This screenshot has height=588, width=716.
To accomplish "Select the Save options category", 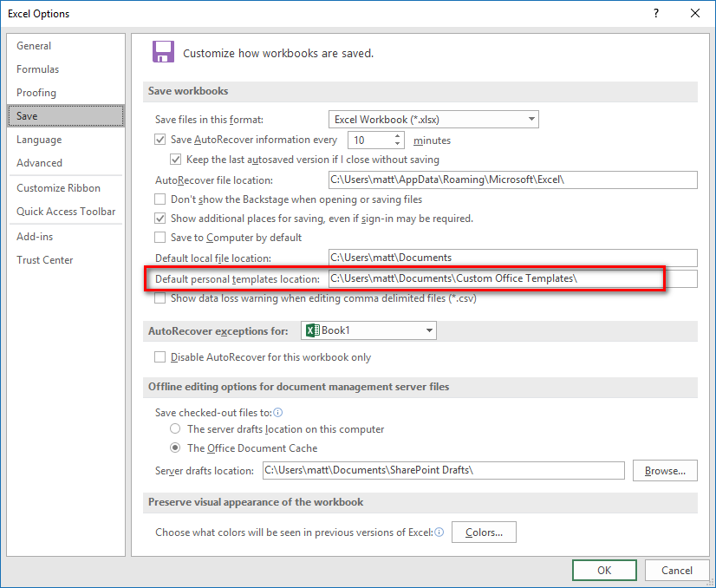I will point(66,116).
